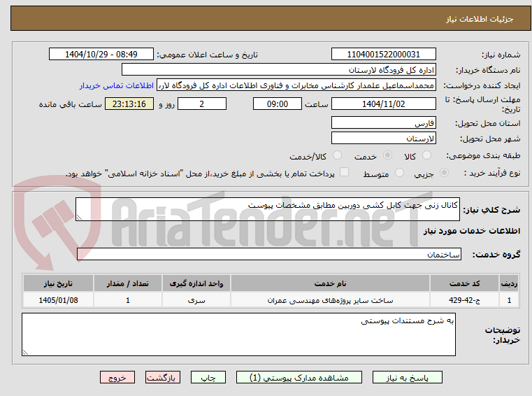The image size is (532, 396).
Task: Toggle the Islamic treasury payment checkbox
Action: pyautogui.click(x=344, y=172)
